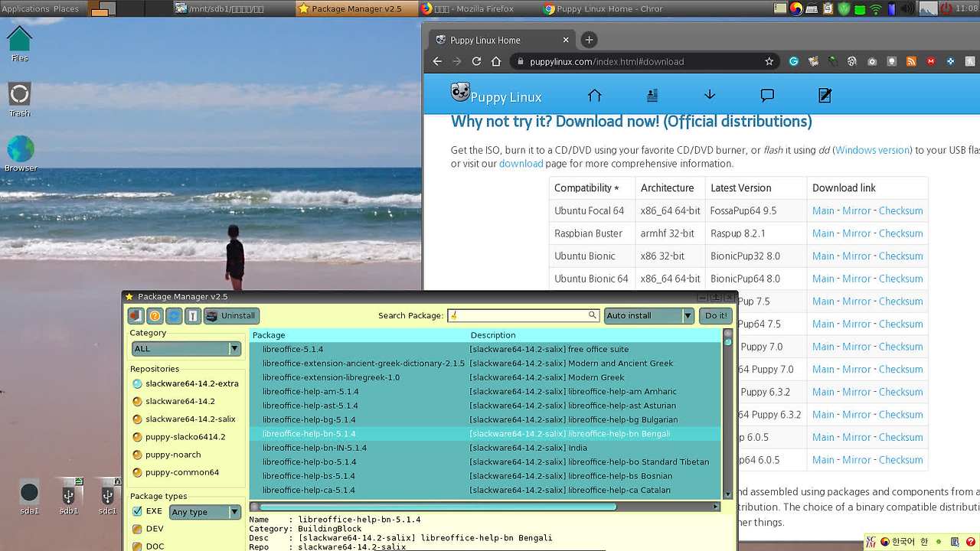Image resolution: width=980 pixels, height=551 pixels.
Task: Select the wiki edit-pencil icon on Puppy navbar
Action: [x=824, y=94]
